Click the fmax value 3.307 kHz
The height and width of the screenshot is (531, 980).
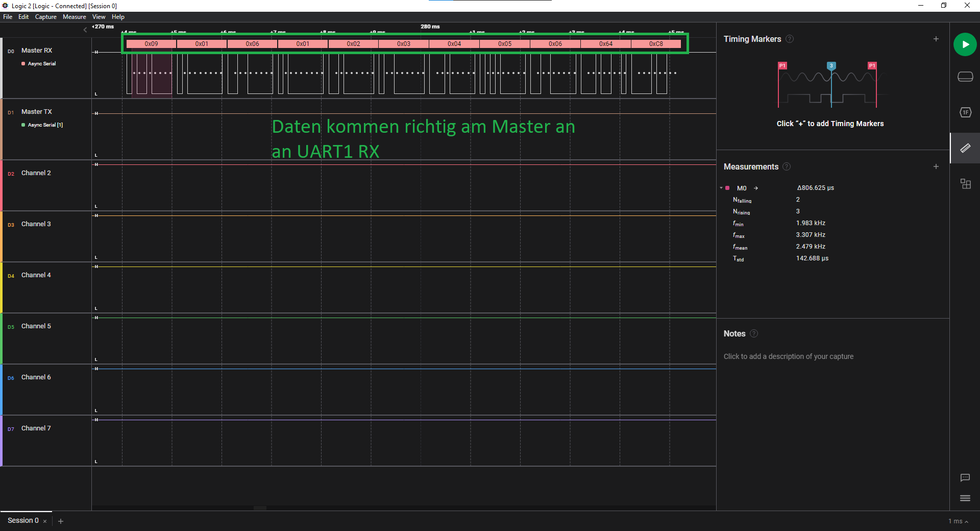811,235
